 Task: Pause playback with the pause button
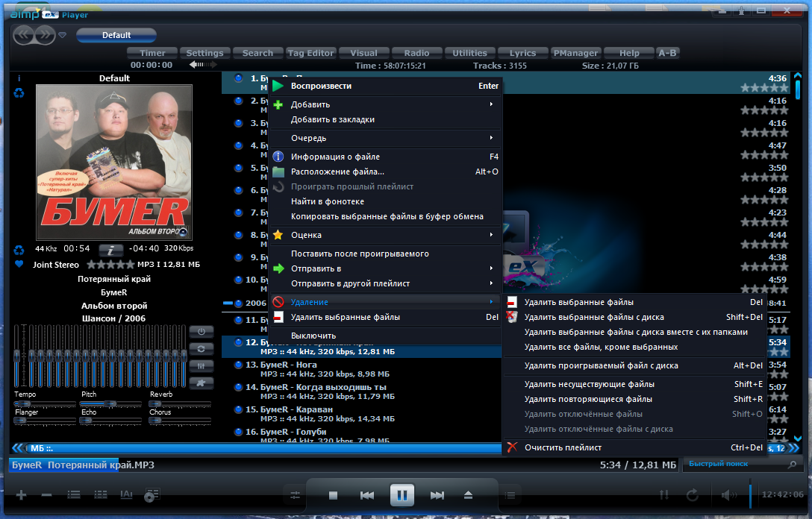(x=402, y=495)
